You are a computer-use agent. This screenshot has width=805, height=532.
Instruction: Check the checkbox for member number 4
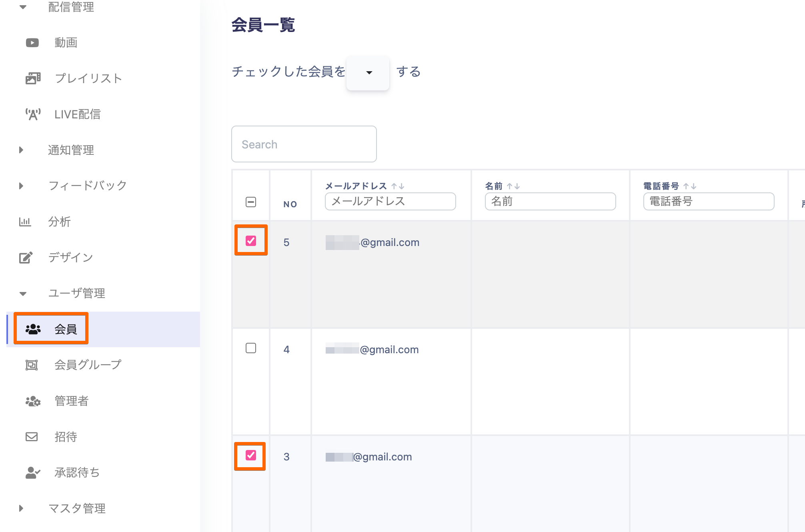pos(251,348)
